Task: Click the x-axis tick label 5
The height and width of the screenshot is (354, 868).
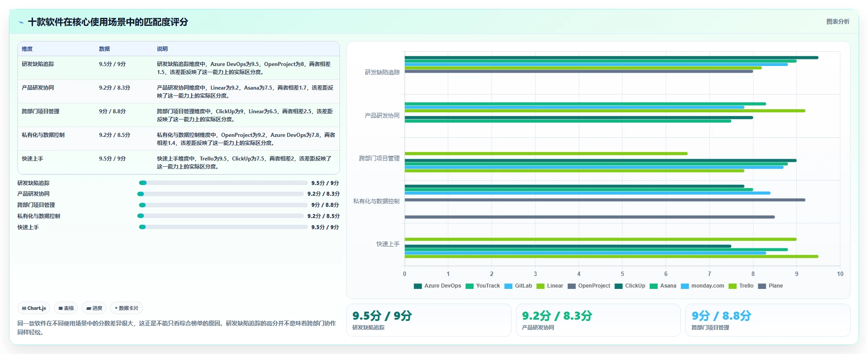Action: click(x=622, y=274)
